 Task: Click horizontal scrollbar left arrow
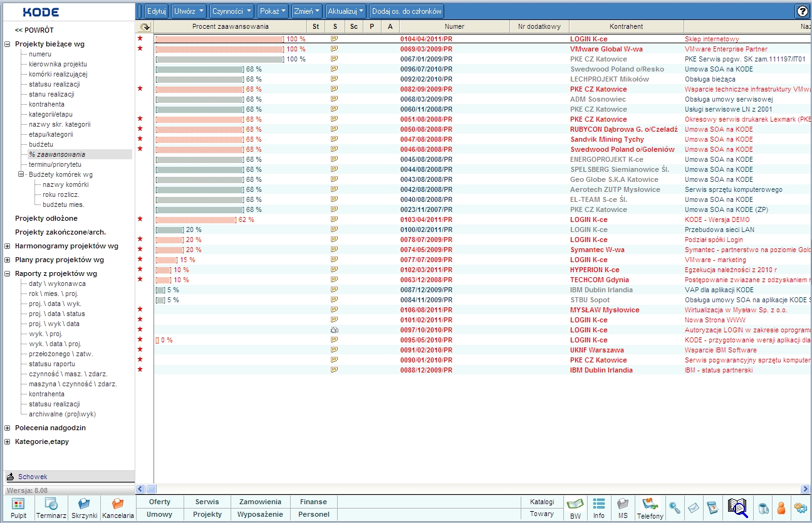[x=141, y=489]
